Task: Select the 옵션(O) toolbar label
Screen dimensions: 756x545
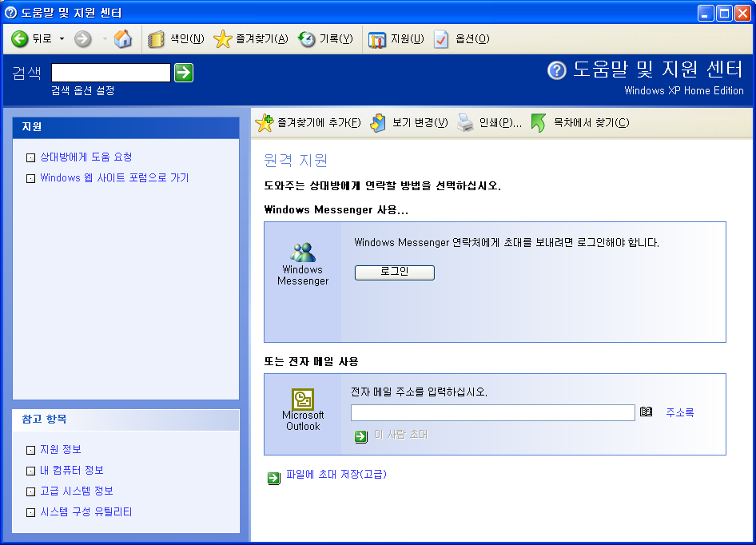Action: pyautogui.click(x=472, y=38)
